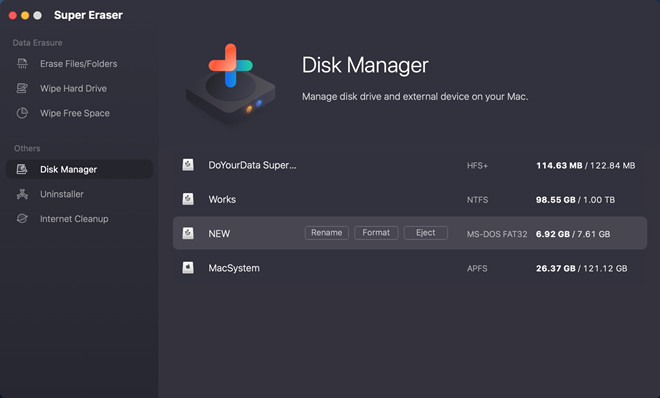Screen dimensions: 660x398
Task: Click the Manage disk drive description text
Action: click(x=415, y=97)
